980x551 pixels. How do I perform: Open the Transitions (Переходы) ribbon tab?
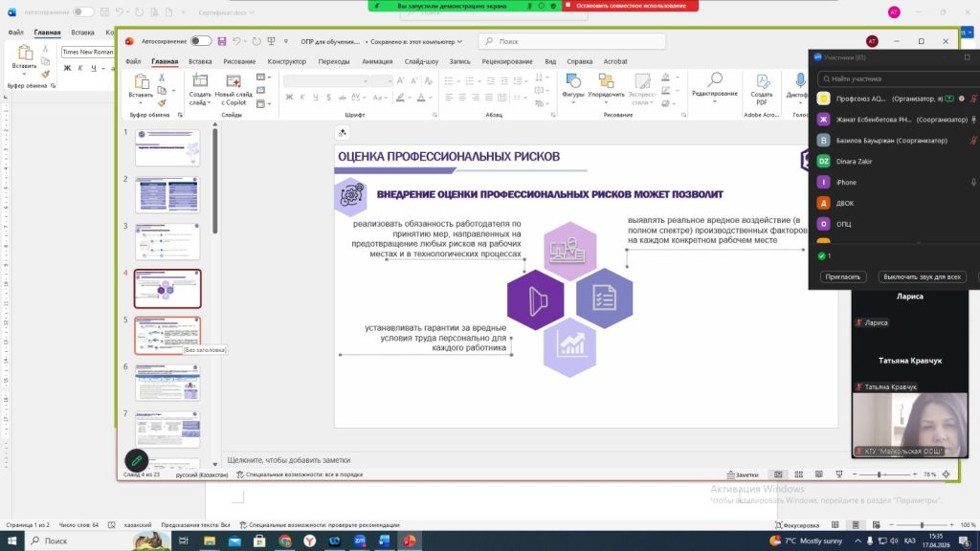tap(334, 61)
